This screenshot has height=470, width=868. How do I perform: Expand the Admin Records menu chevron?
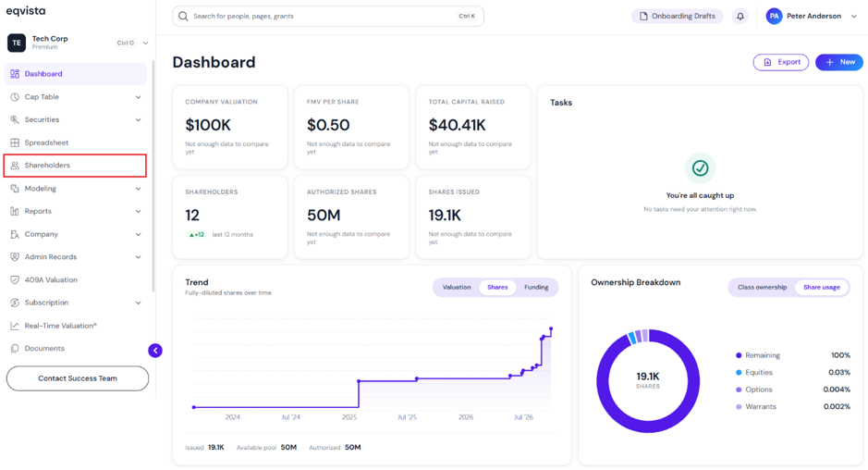click(x=138, y=256)
